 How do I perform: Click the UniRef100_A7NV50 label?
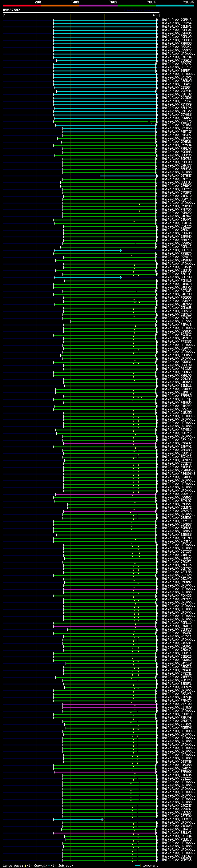tap(176, 210)
